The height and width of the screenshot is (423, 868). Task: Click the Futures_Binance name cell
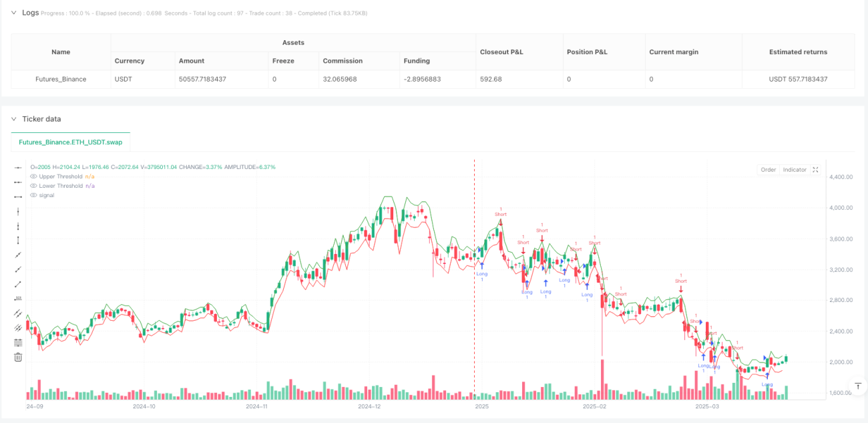pyautogui.click(x=61, y=79)
